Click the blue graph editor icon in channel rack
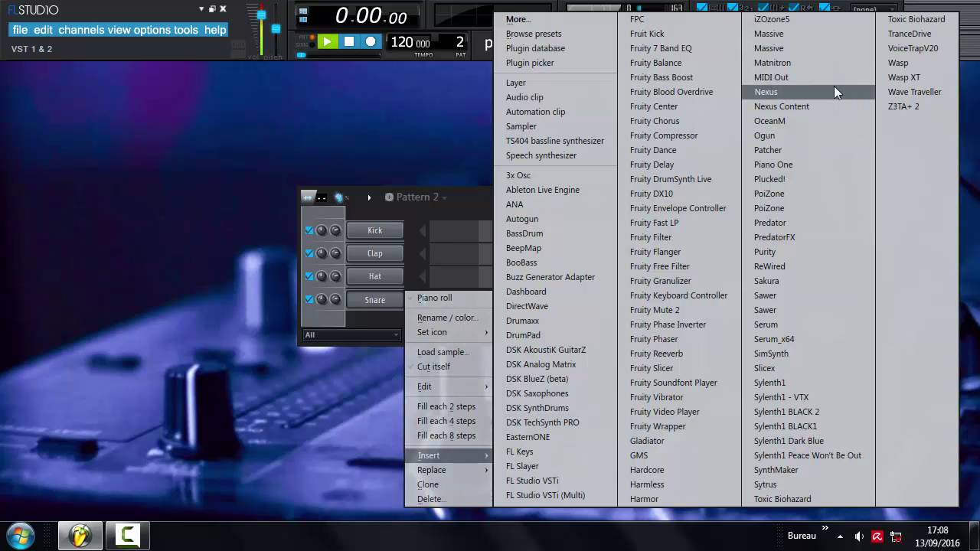 [x=338, y=197]
